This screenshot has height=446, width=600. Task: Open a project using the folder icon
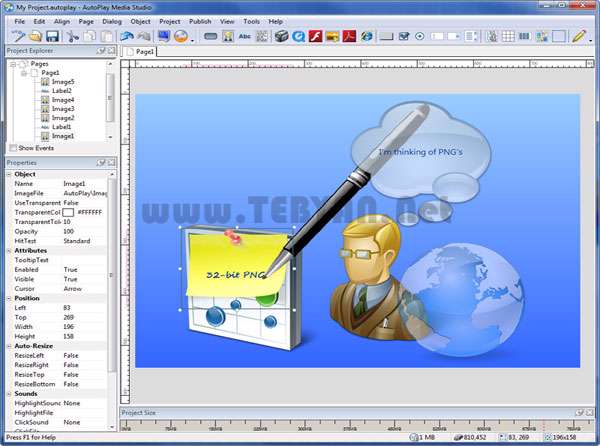(x=35, y=36)
